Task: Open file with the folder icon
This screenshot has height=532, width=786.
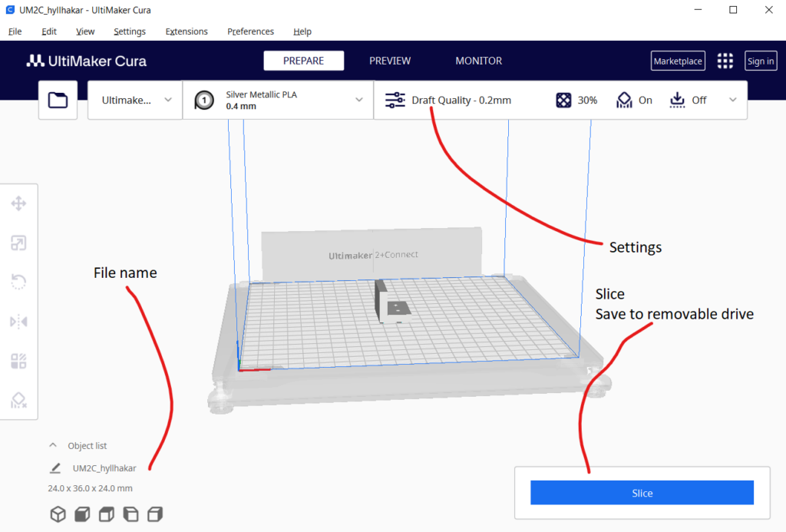Action: click(58, 100)
